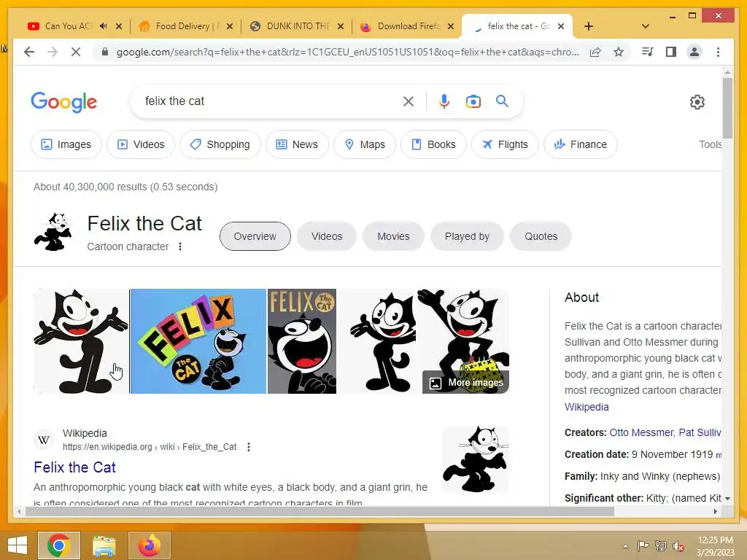Click the blue magnifier search button
This screenshot has height=560, width=747.
[502, 101]
